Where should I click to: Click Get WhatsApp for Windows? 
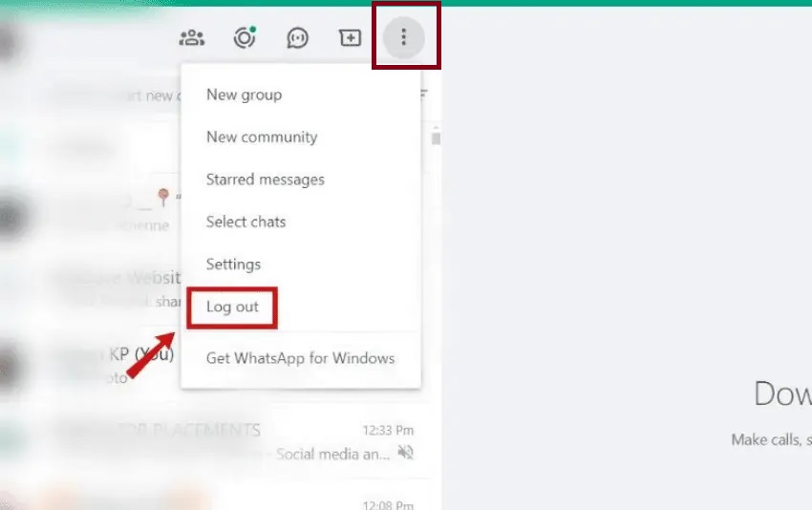(x=300, y=358)
